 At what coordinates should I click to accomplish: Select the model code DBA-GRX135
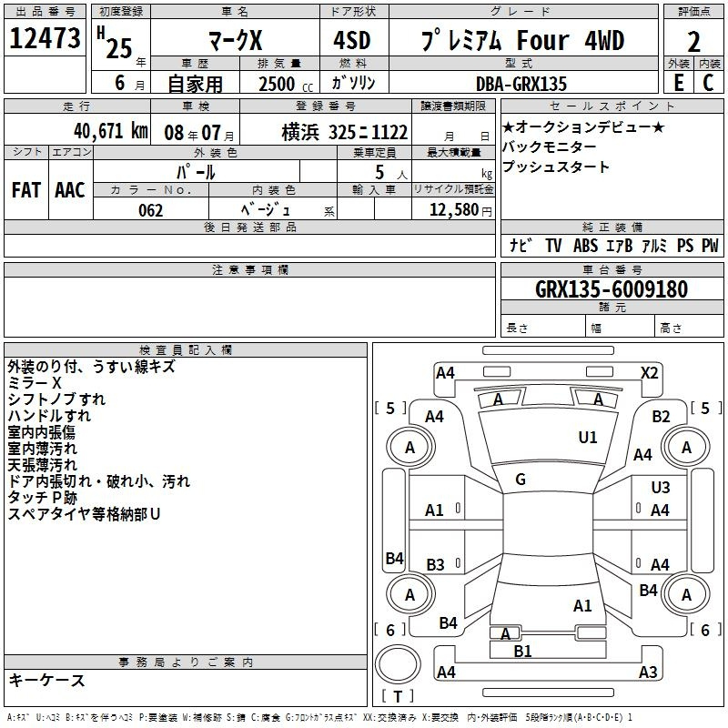[x=521, y=84]
